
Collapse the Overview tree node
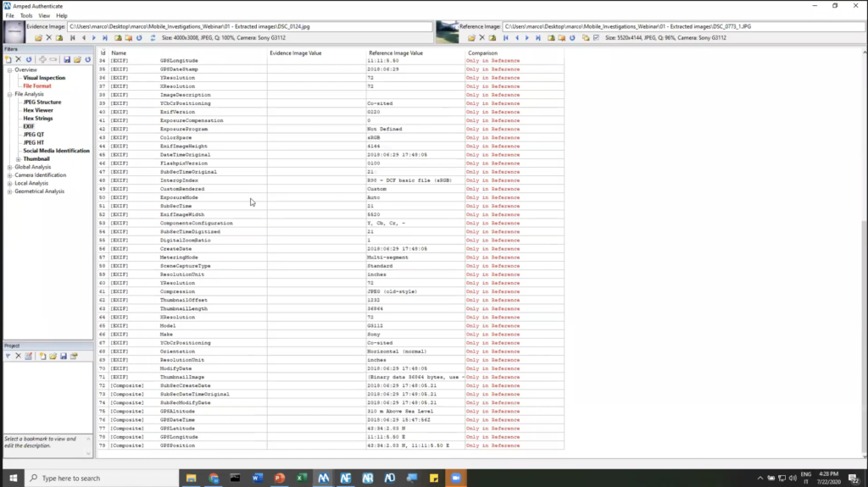[9, 70]
